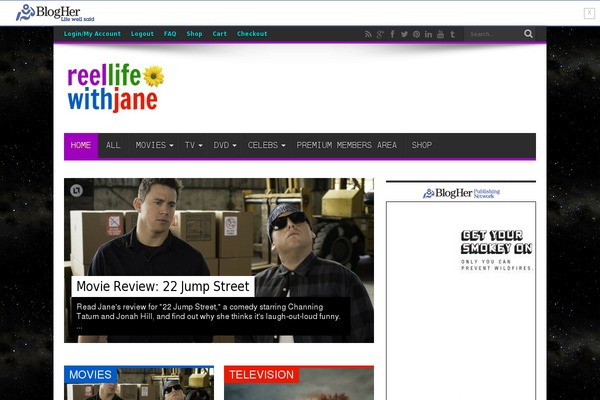Click the search magnifier icon
The width and height of the screenshot is (600, 400).
[528, 34]
